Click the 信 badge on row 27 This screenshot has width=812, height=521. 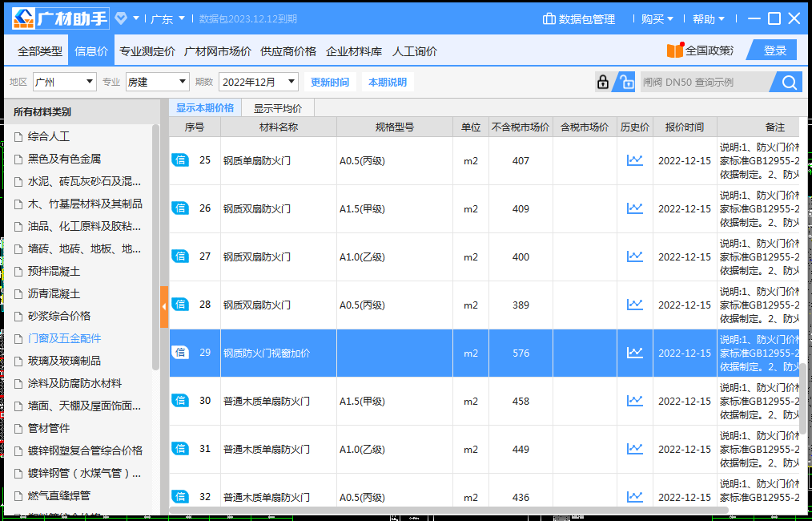[x=180, y=256]
